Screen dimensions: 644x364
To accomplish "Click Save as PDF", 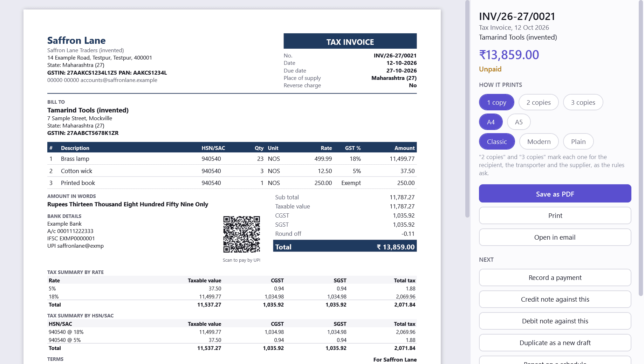I will point(555,193).
